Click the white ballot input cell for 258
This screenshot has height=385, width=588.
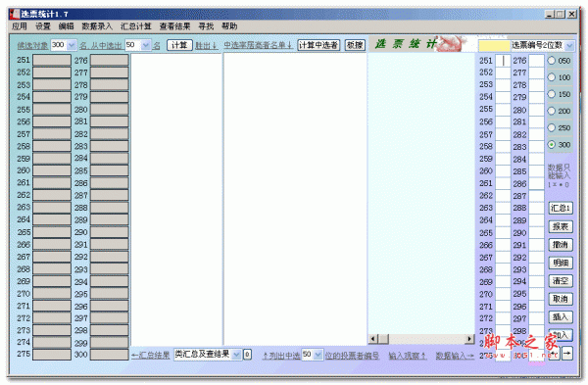504,147
